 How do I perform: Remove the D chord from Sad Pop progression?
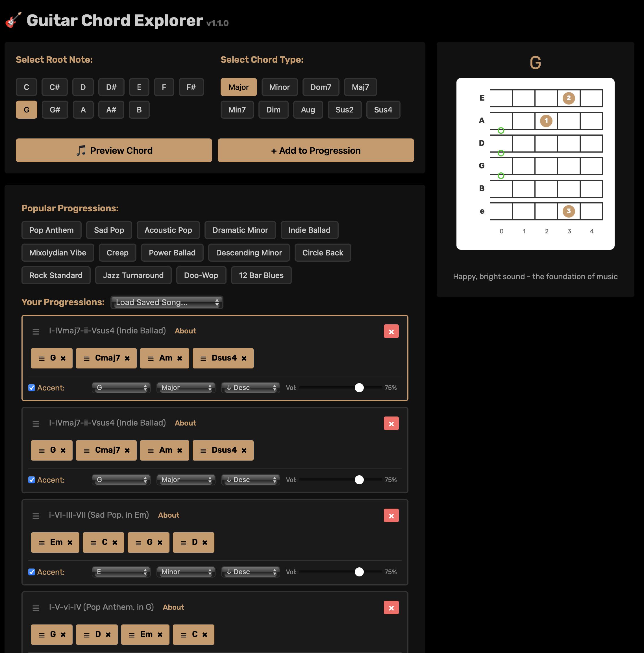[x=205, y=542]
